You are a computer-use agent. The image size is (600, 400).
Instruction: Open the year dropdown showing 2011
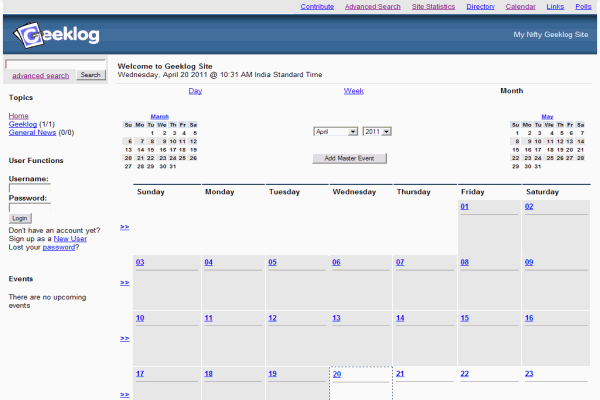pos(377,131)
